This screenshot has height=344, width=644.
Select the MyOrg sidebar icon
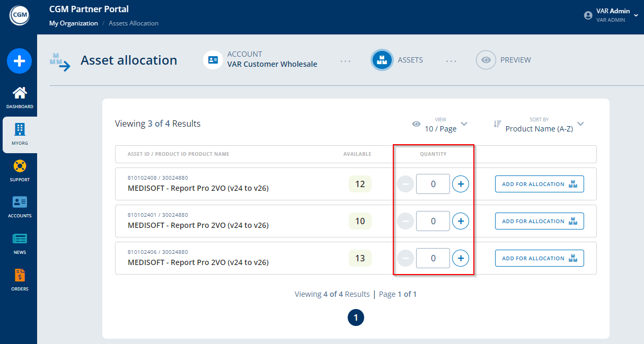(x=20, y=129)
